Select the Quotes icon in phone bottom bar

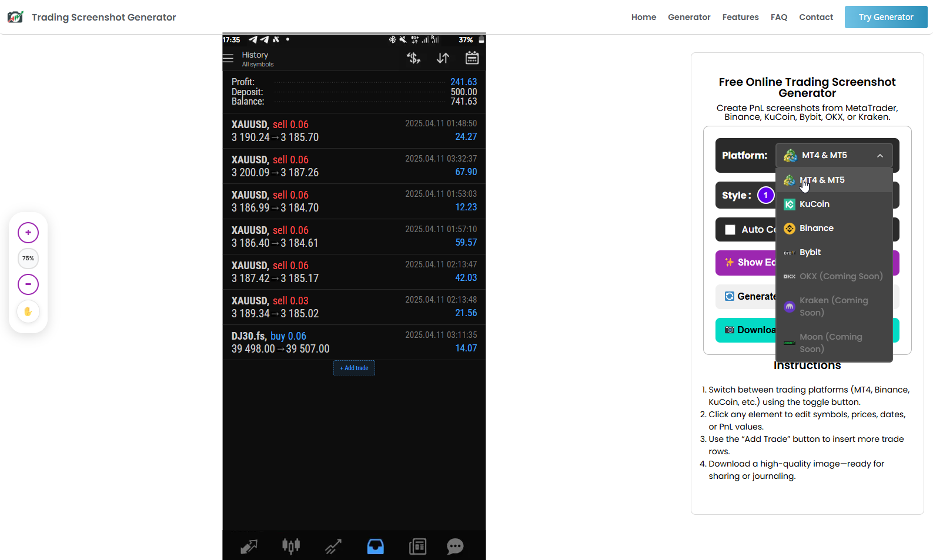(249, 546)
